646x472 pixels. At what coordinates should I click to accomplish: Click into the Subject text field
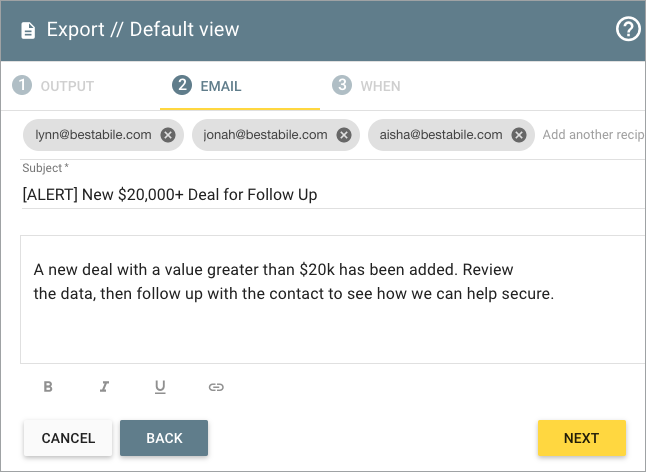point(333,194)
